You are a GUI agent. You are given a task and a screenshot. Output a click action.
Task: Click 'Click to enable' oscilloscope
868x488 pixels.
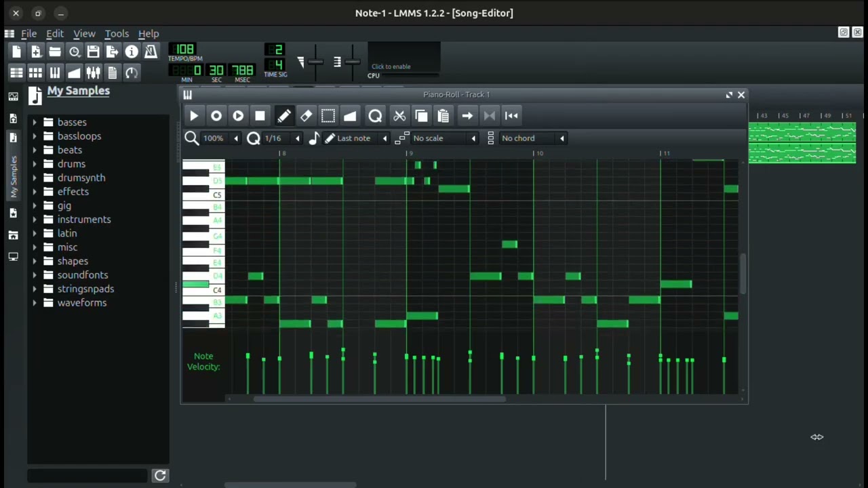tap(404, 58)
